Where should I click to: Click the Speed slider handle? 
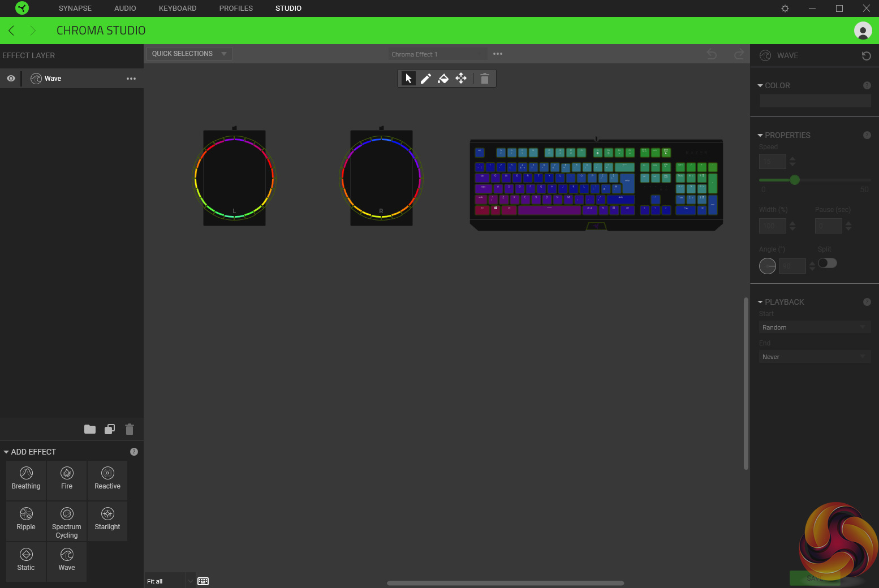[x=795, y=180]
